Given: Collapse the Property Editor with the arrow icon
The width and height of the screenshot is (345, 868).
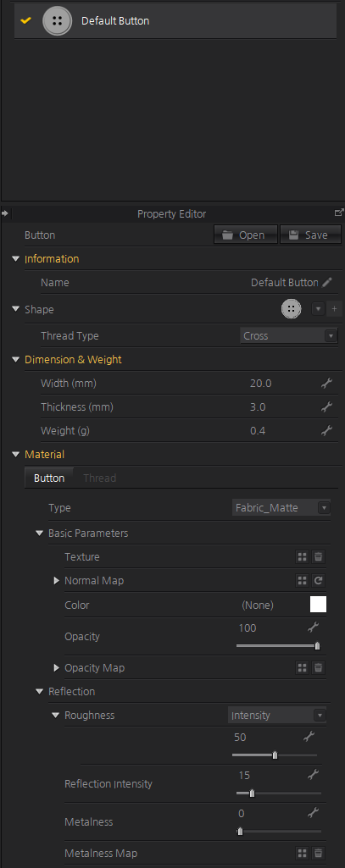Looking at the screenshot, I should coord(4,213).
